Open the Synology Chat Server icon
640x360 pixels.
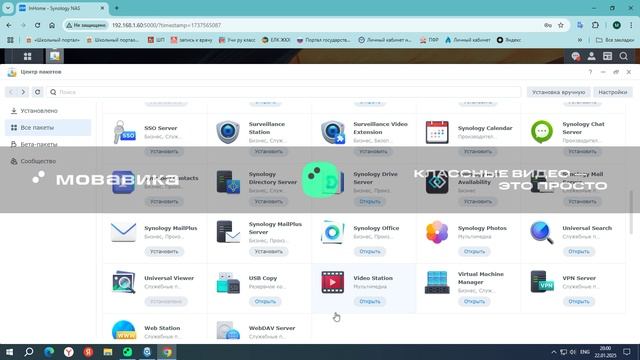pos(542,132)
